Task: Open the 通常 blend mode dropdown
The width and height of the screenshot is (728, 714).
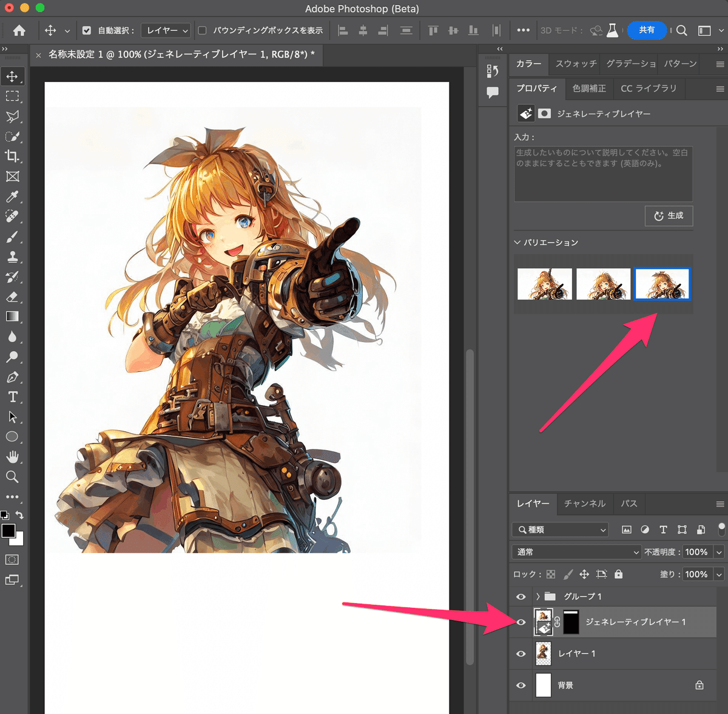Action: click(x=575, y=552)
